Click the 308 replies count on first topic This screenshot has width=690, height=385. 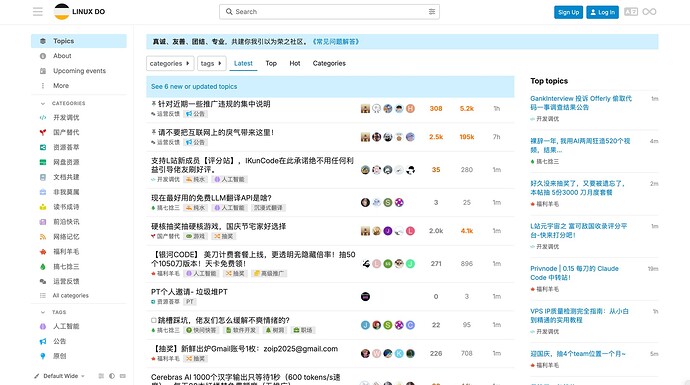click(x=436, y=109)
